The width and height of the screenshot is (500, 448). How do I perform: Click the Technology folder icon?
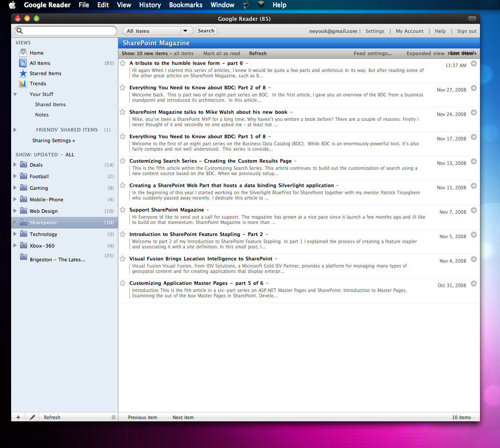point(23,234)
